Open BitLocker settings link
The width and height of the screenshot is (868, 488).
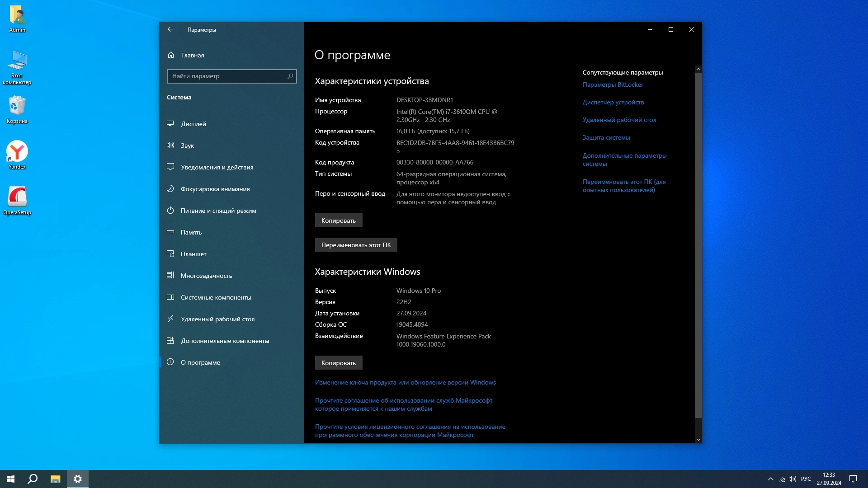pyautogui.click(x=613, y=84)
